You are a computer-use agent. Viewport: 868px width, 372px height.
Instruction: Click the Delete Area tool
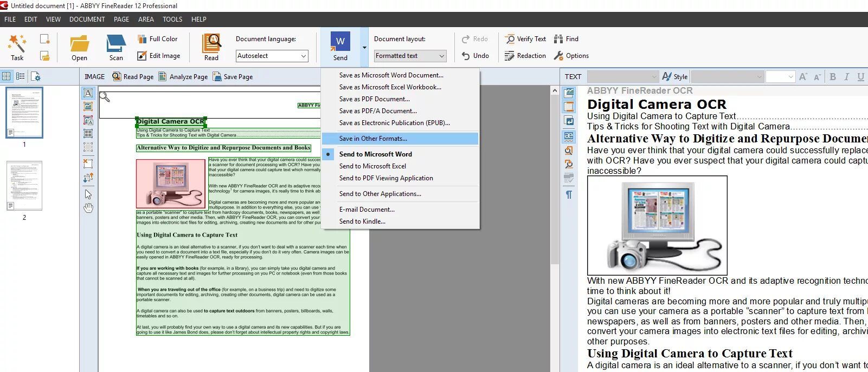[88, 163]
